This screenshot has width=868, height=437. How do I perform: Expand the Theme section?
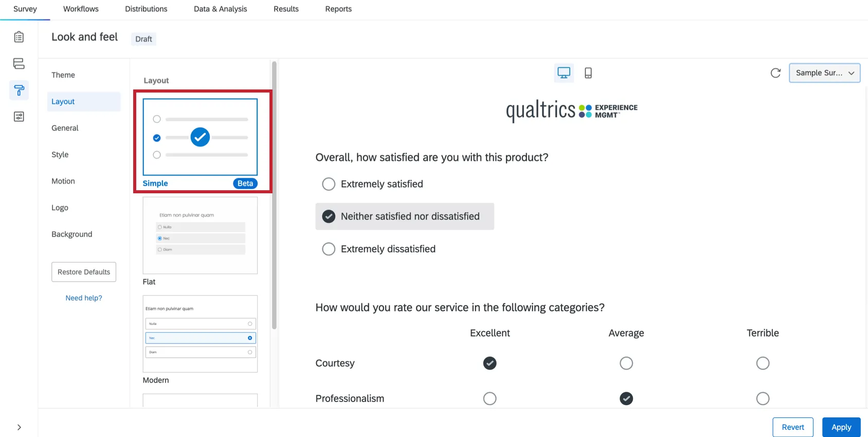point(63,75)
